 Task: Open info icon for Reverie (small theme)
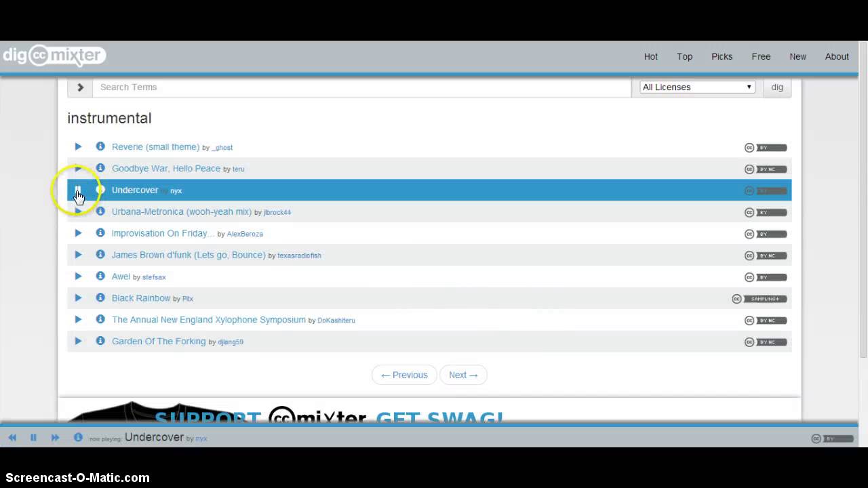pyautogui.click(x=100, y=146)
